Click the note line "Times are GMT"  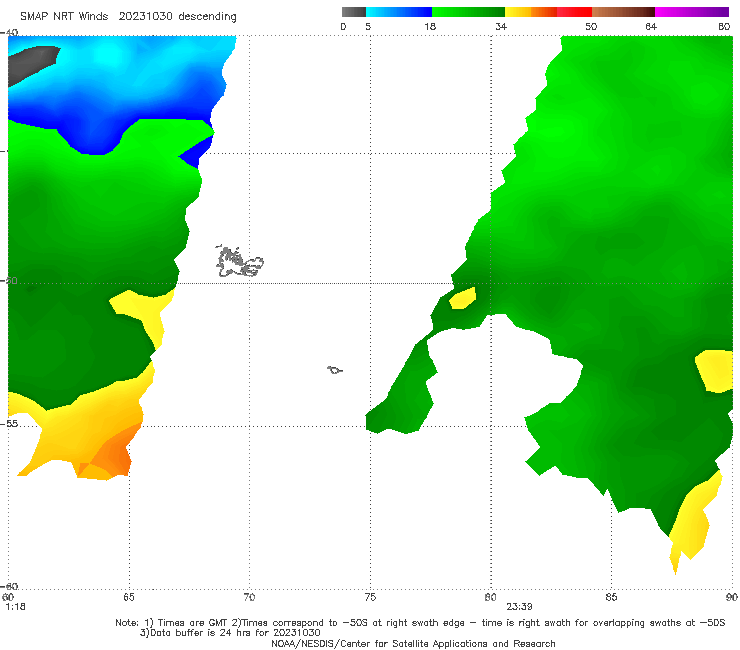click(x=193, y=623)
